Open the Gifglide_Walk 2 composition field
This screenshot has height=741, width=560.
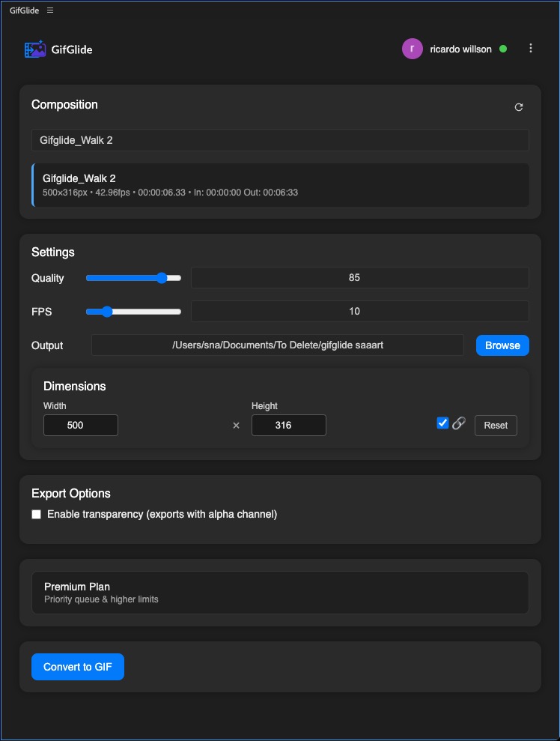[x=280, y=139]
